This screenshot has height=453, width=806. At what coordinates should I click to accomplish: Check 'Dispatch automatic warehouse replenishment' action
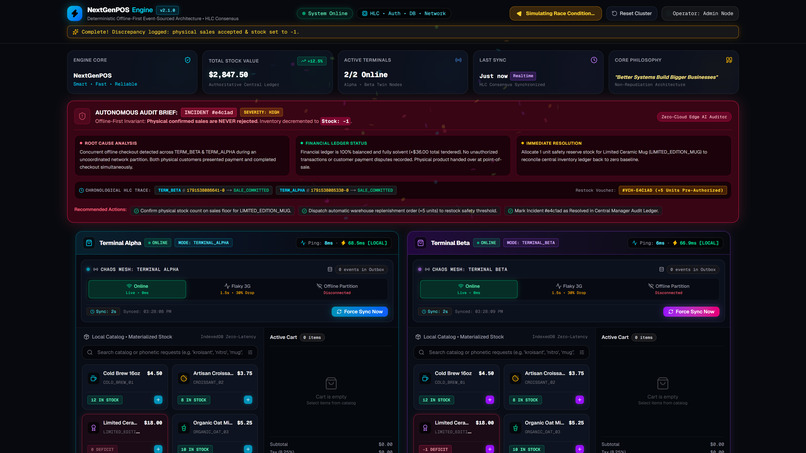pyautogui.click(x=400, y=211)
